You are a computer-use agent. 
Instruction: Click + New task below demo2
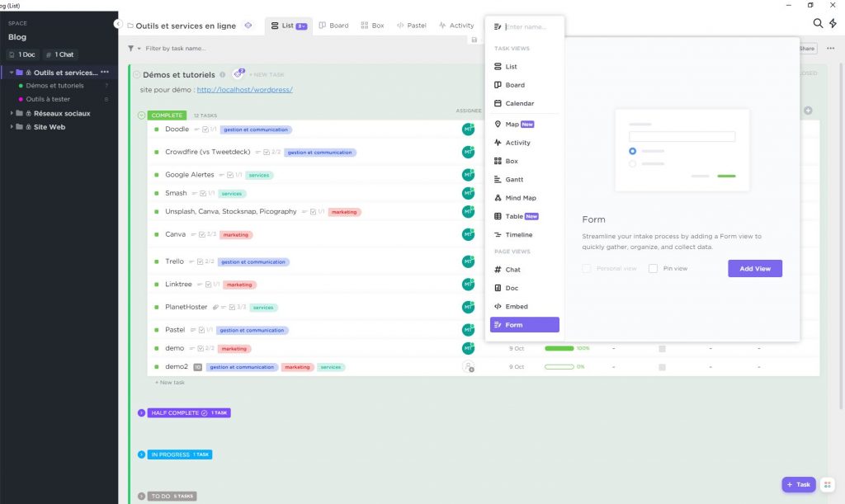[x=170, y=382]
